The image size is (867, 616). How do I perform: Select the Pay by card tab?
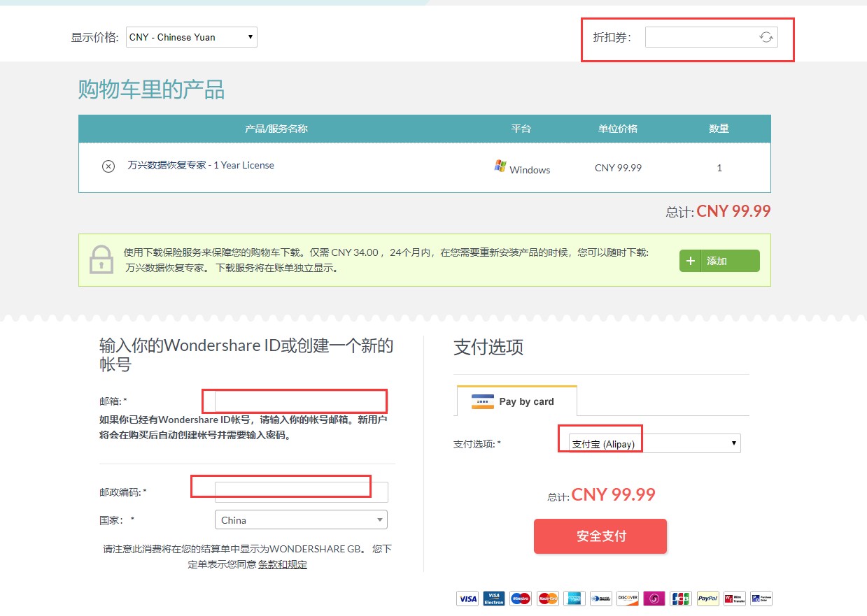[x=517, y=401]
